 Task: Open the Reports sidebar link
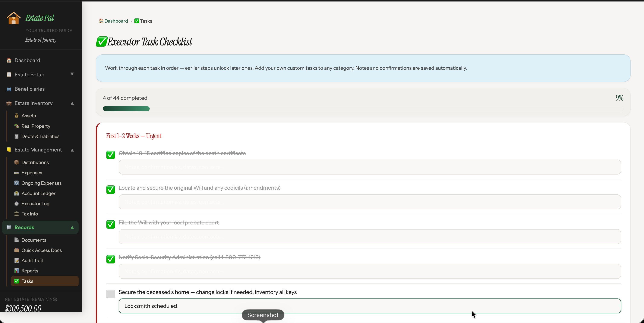[30, 271]
